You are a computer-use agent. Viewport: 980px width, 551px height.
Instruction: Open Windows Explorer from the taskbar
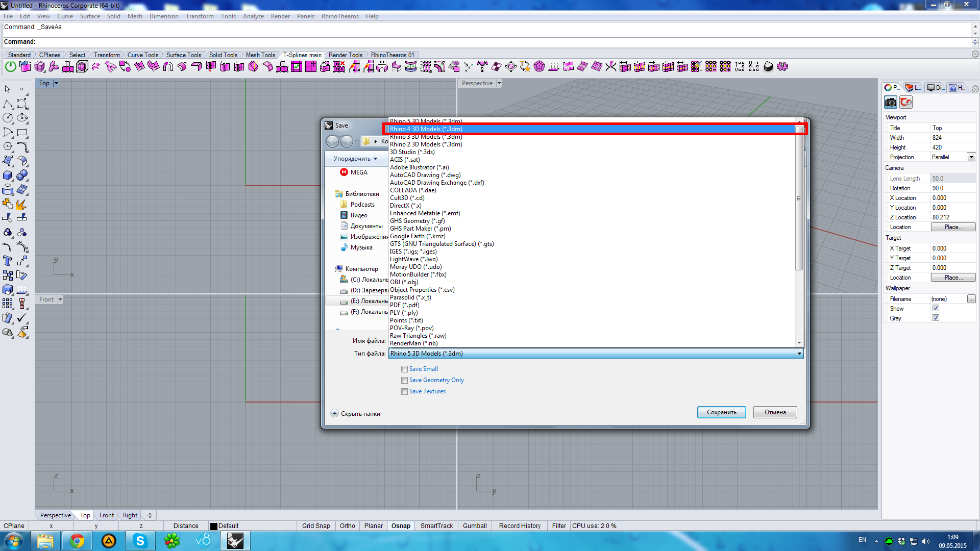(x=45, y=541)
